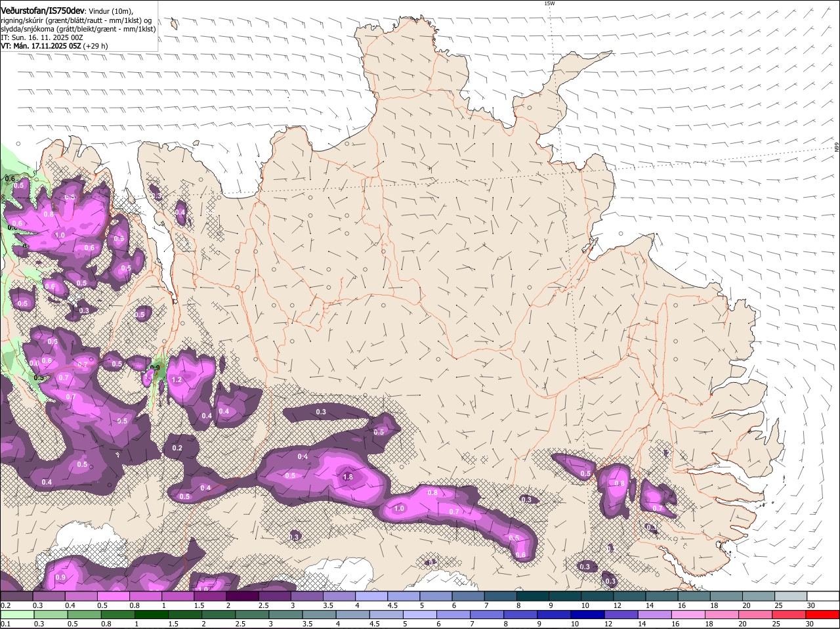This screenshot has height=629, width=840.
Task: Pick the dark purple swatch between 2 and 2.5, upper legend
Action: [244, 596]
